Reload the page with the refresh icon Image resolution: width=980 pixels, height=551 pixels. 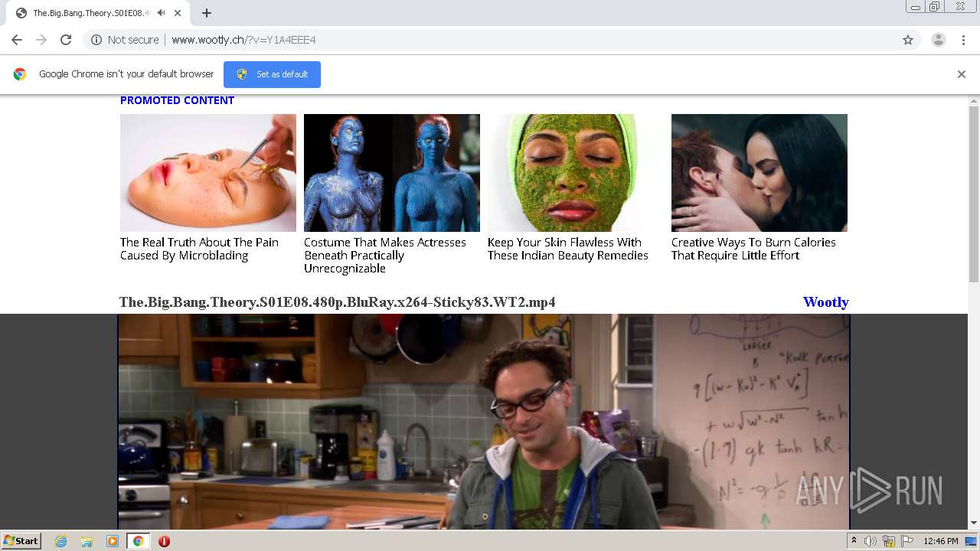point(66,40)
